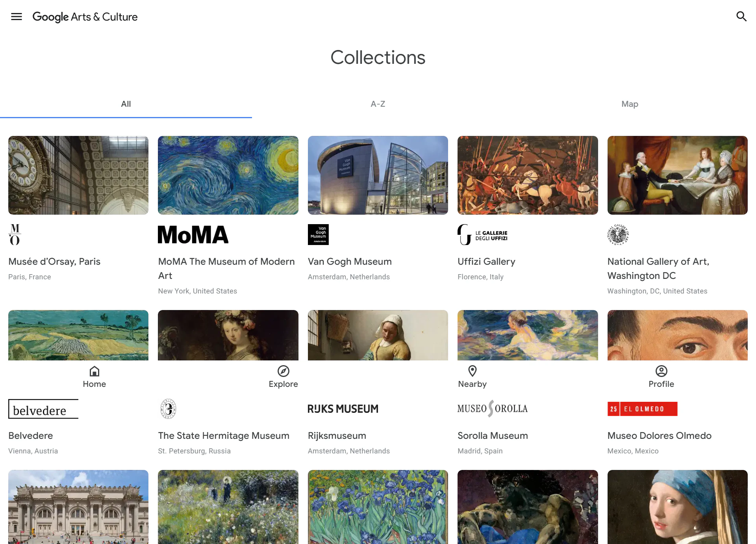Open the Museo Dolores Olmedo link
This screenshot has width=756, height=544.
(x=659, y=436)
